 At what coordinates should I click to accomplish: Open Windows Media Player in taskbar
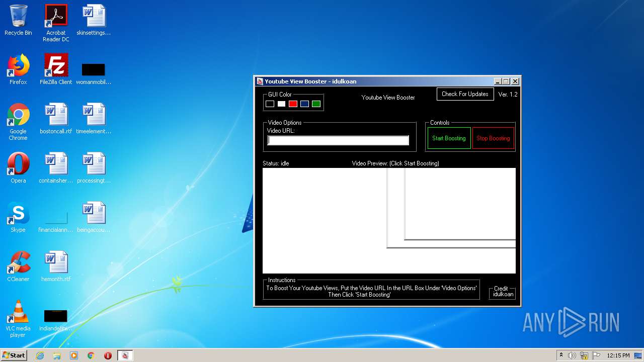pos(74,355)
